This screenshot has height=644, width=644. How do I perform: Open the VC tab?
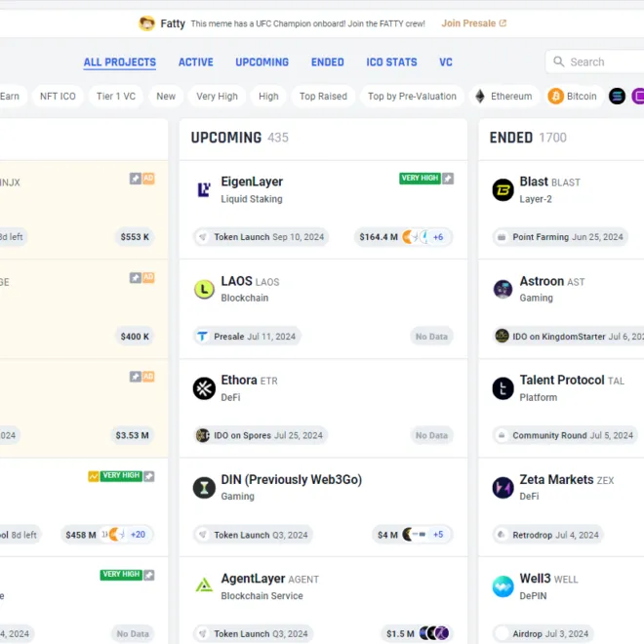(x=446, y=62)
